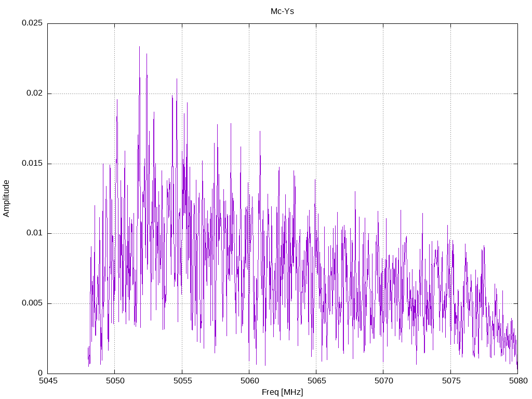Click the 0.02 y-axis tick label

point(35,93)
